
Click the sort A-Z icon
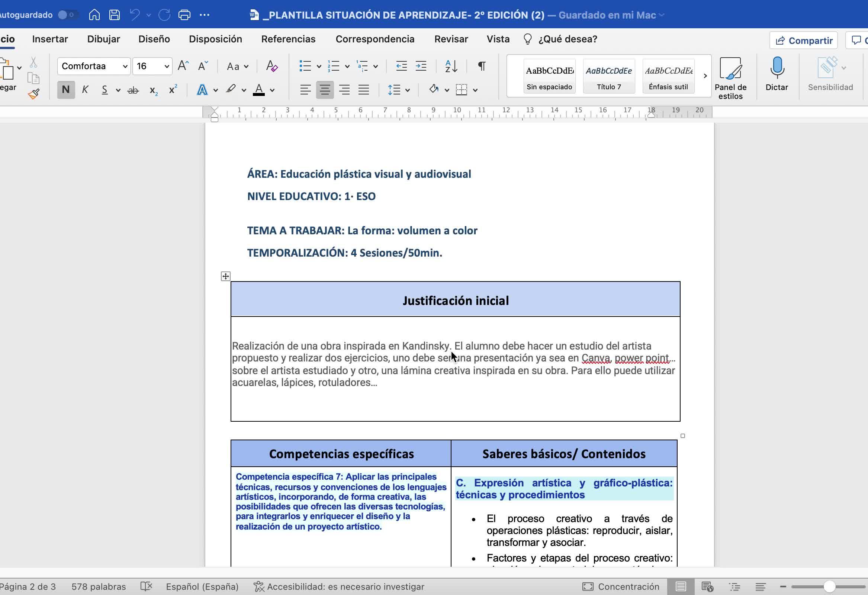coord(451,67)
